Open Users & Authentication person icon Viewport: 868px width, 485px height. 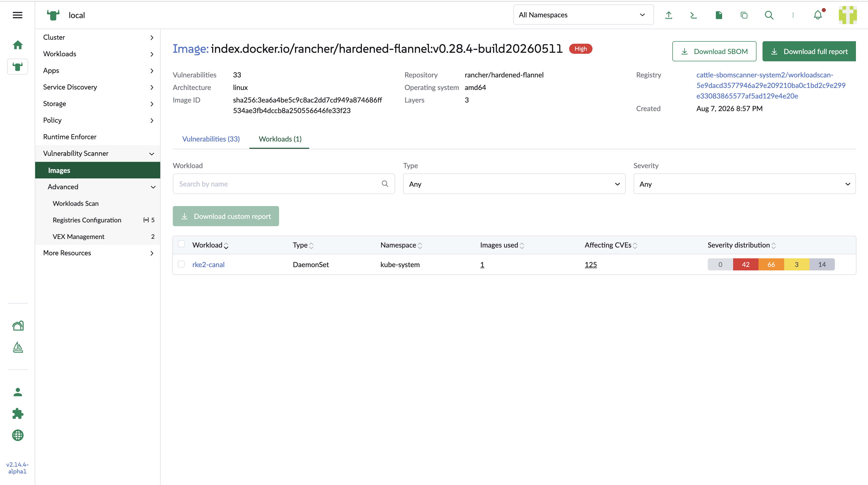pos(18,392)
